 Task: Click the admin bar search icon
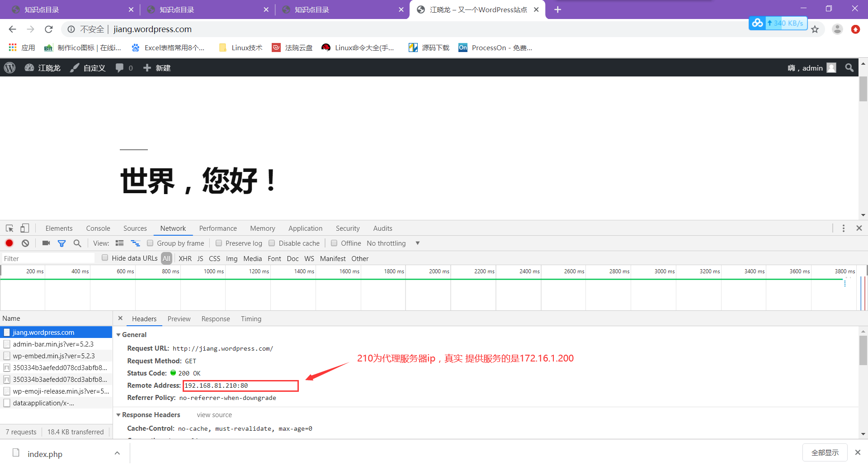click(849, 67)
